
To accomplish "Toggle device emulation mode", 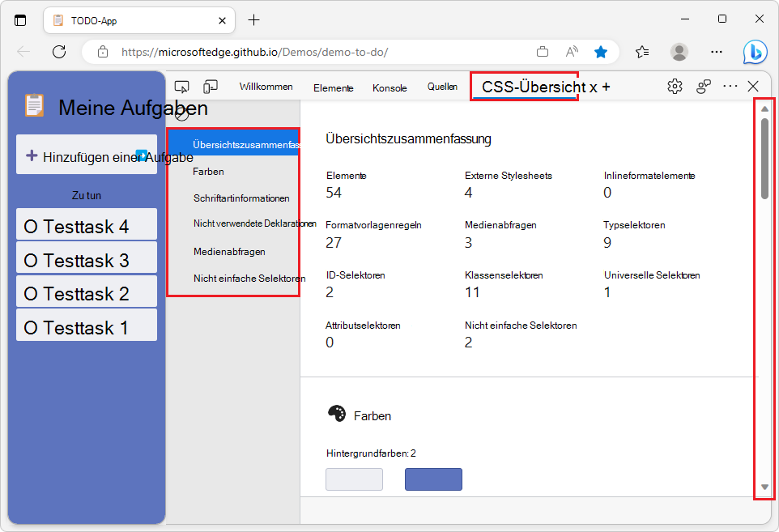I will [x=211, y=85].
